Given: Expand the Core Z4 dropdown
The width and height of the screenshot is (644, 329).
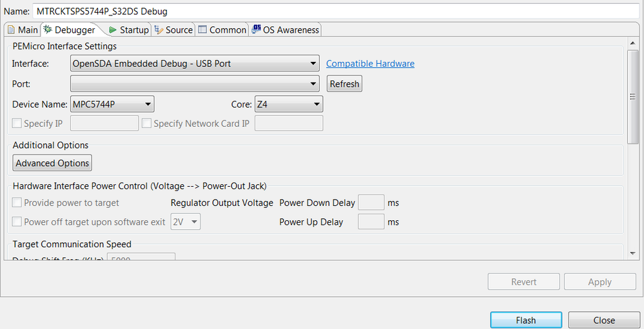Looking at the screenshot, I should (x=289, y=104).
